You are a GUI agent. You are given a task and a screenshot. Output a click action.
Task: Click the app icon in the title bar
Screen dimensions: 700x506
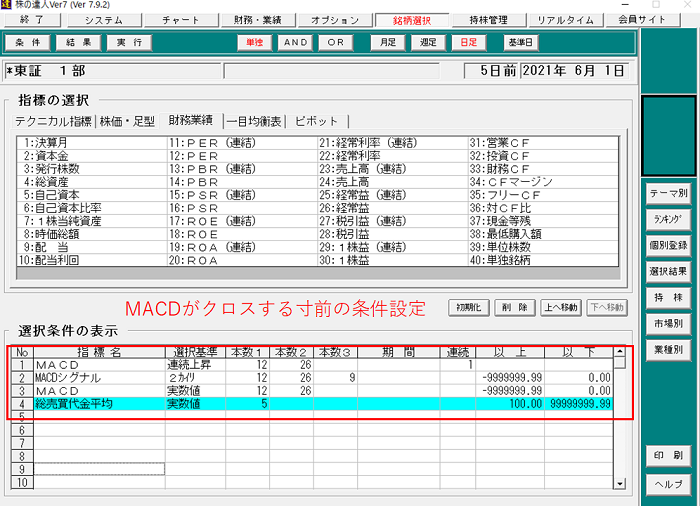click(7, 5)
